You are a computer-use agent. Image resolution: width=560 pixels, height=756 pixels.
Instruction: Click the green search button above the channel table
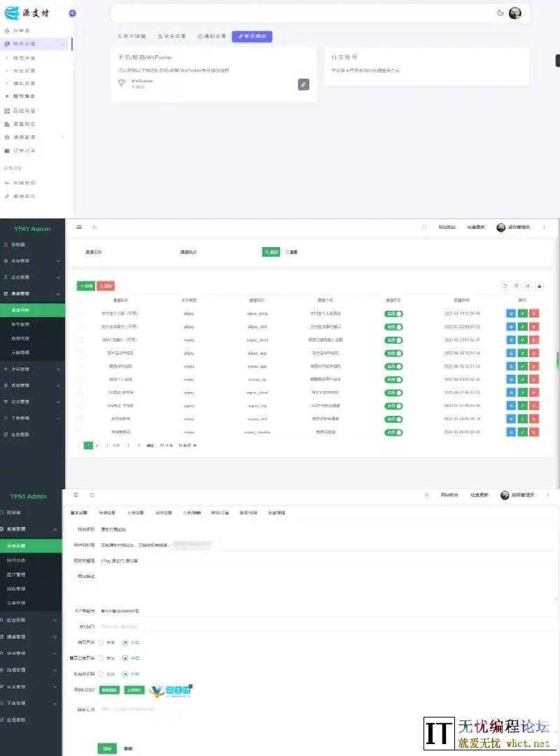(x=271, y=252)
